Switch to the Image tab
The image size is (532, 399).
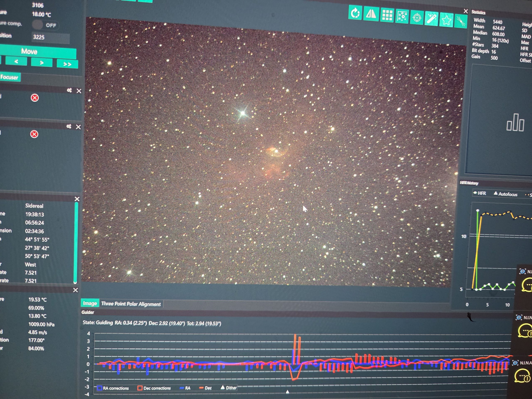pyautogui.click(x=90, y=303)
